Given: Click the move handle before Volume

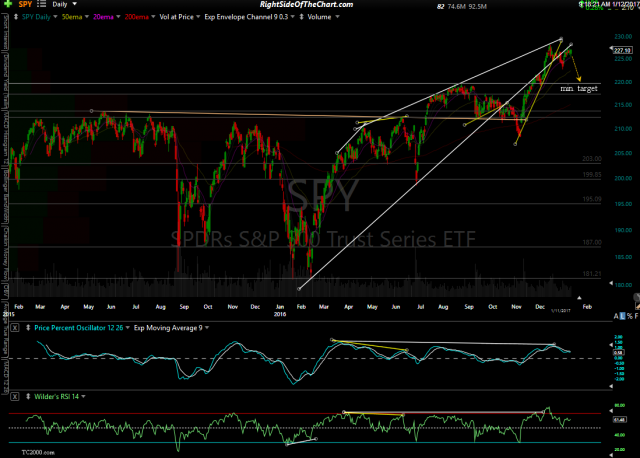Looking at the screenshot, I should click(x=302, y=17).
